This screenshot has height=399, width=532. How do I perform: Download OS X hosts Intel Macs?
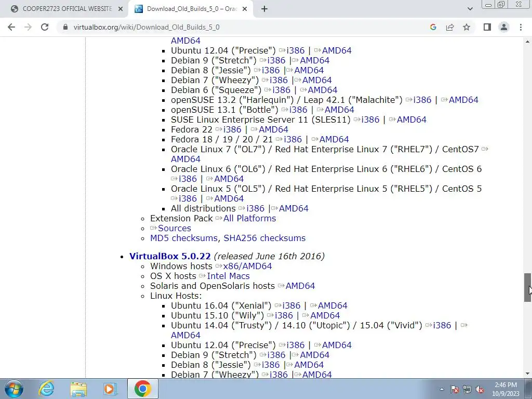click(x=228, y=276)
